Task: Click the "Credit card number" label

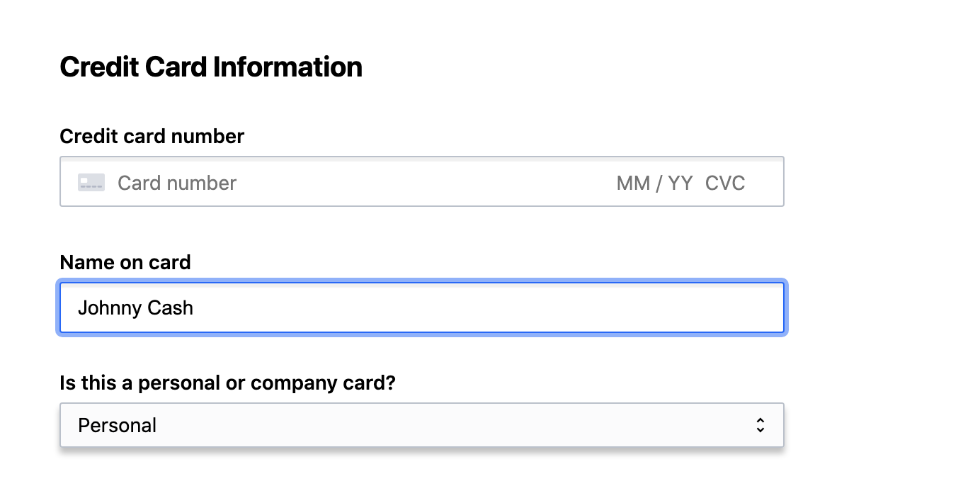Action: [x=152, y=136]
